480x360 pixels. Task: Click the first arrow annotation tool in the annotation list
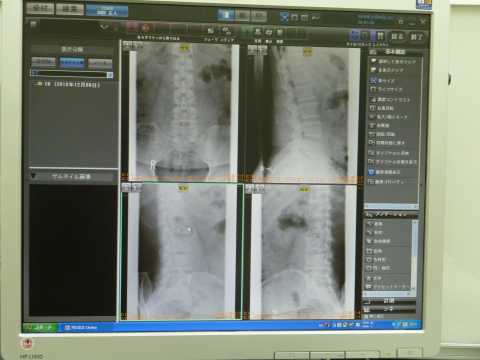click(x=369, y=224)
